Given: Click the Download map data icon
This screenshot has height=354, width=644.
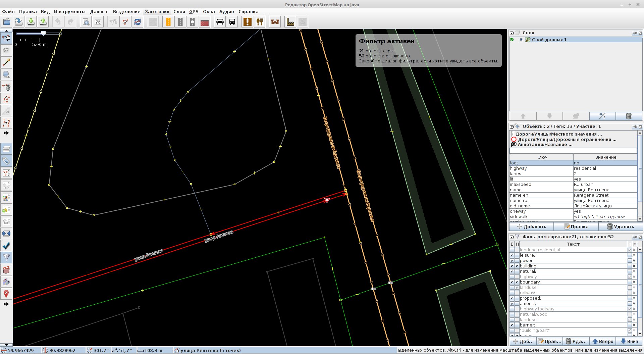Looking at the screenshot, I should click(31, 22).
